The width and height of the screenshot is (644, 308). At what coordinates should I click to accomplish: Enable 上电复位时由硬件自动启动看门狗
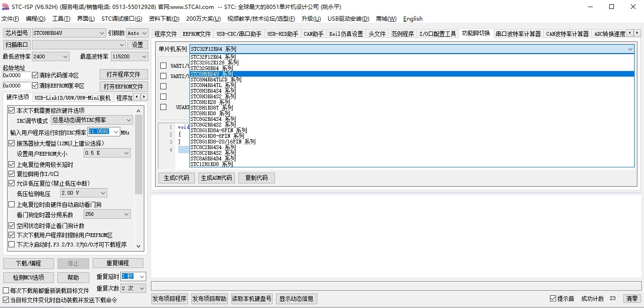(12, 205)
